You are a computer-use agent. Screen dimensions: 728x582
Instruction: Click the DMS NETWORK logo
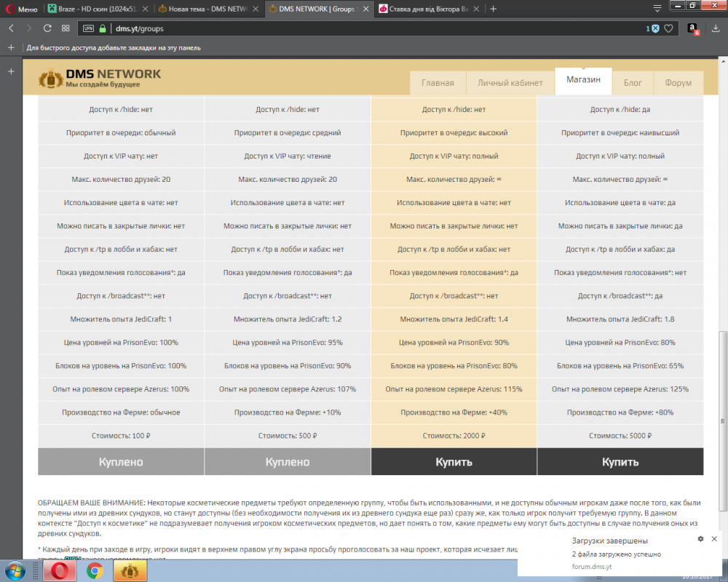coord(99,78)
